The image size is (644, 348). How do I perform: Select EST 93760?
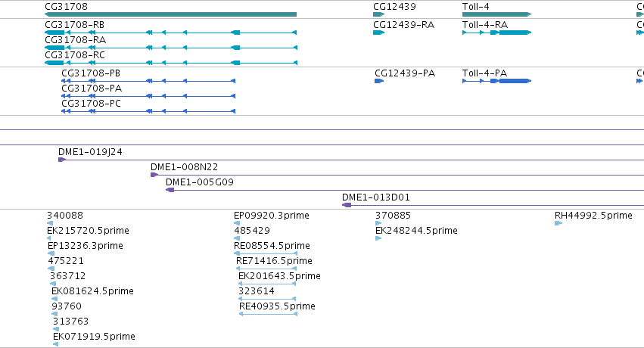67,306
